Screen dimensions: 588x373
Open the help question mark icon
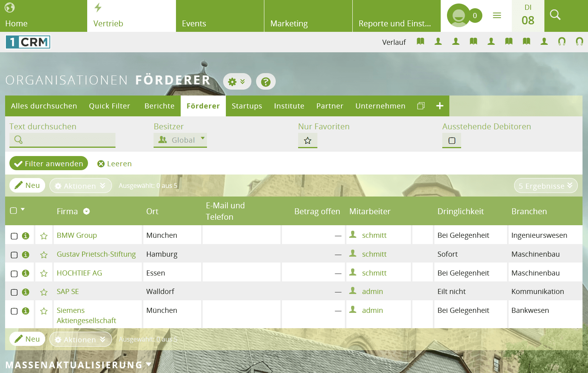pyautogui.click(x=266, y=82)
